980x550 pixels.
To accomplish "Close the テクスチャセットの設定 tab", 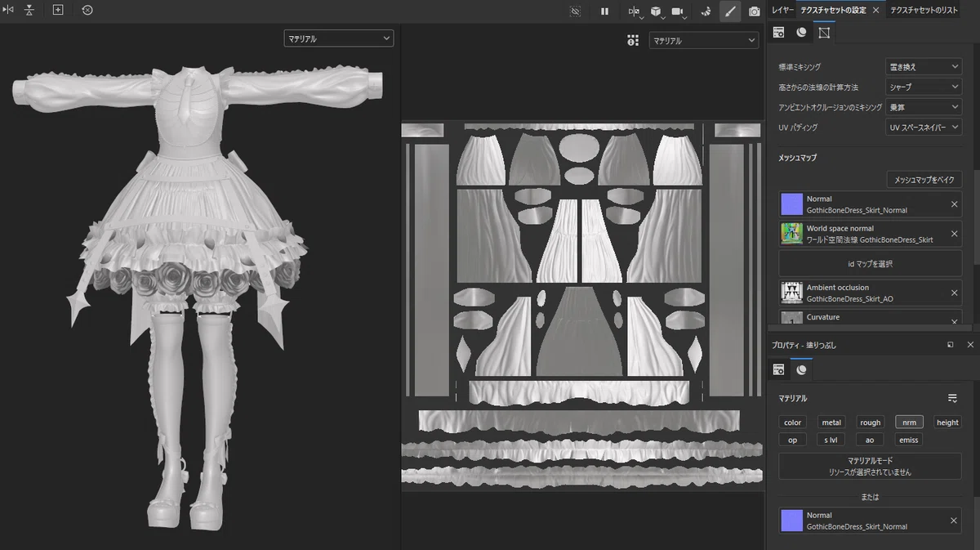I will tap(875, 10).
